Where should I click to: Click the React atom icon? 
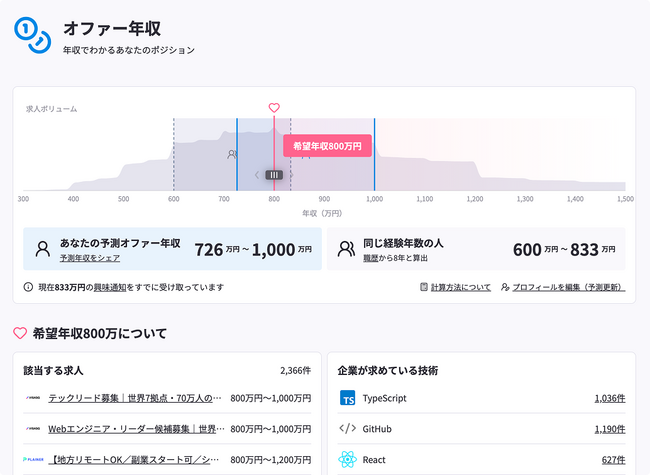coord(348,459)
